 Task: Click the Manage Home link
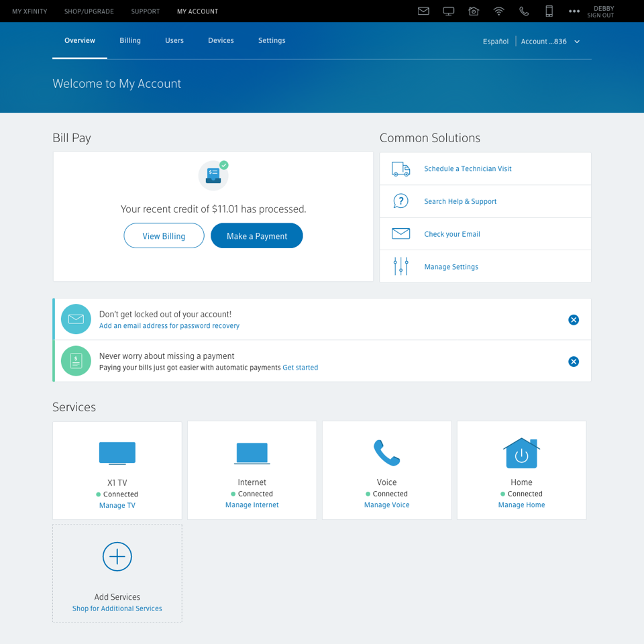(521, 504)
